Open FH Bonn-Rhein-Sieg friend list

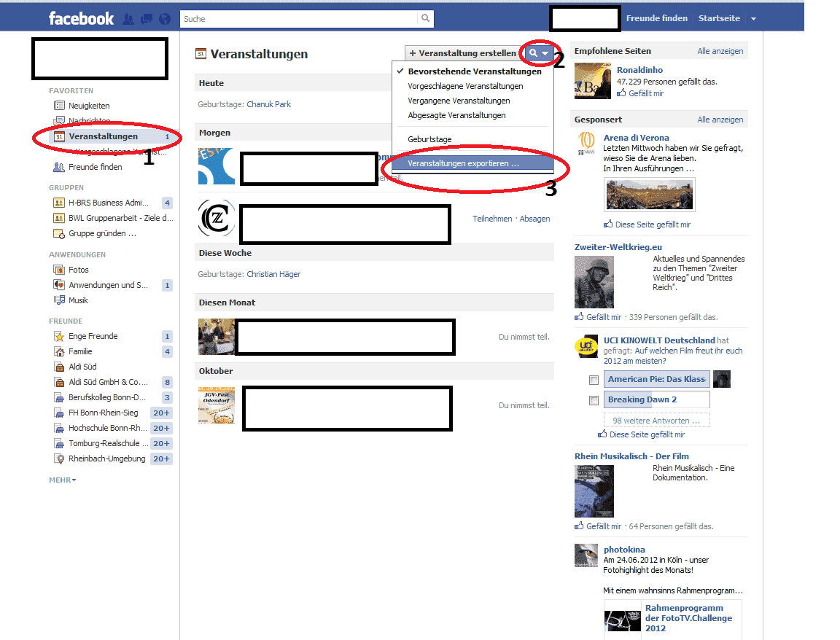coord(104,413)
